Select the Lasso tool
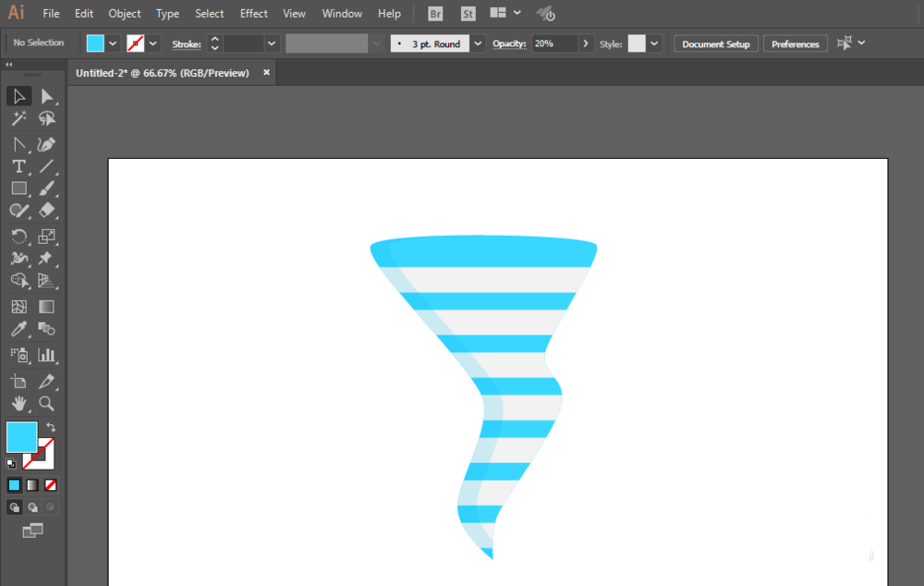The width and height of the screenshot is (924, 586). [x=46, y=118]
